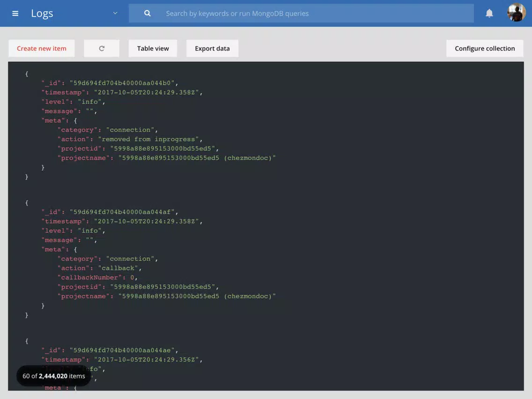
Task: Click the "60 of 2,444,020 items" counter badge
Action: [53, 376]
